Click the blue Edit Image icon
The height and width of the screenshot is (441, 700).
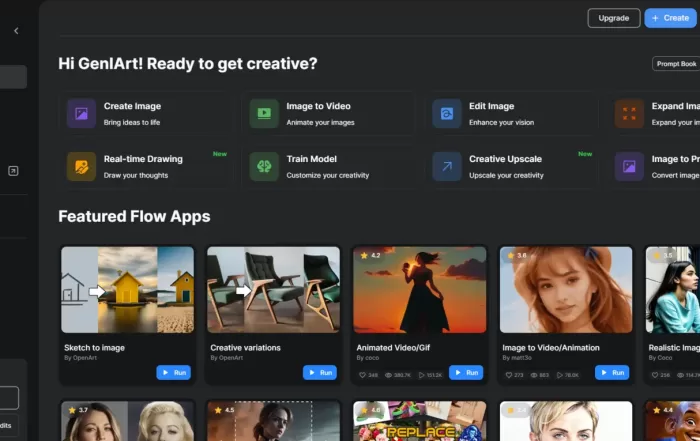coord(446,113)
